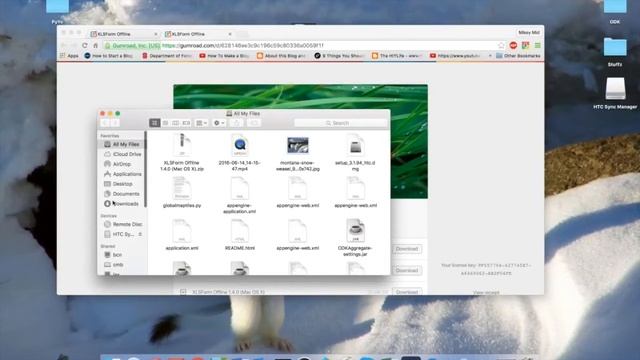Open Documents in Finder sidebar
The width and height of the screenshot is (640, 360).
(122, 194)
